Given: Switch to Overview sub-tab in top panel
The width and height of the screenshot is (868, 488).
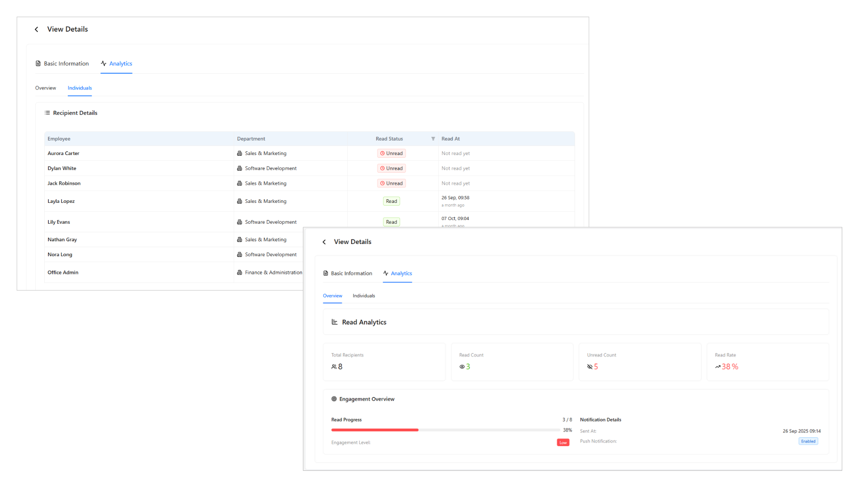Looking at the screenshot, I should [x=46, y=88].
